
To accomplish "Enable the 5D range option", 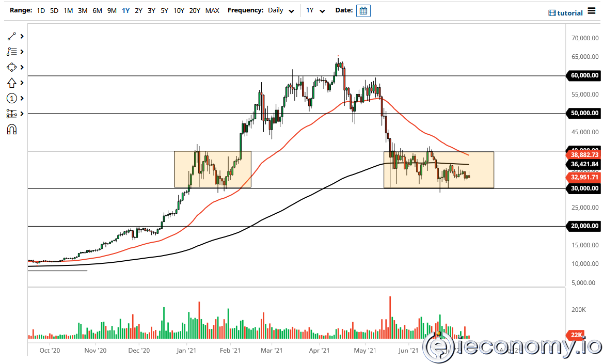I will [54, 10].
